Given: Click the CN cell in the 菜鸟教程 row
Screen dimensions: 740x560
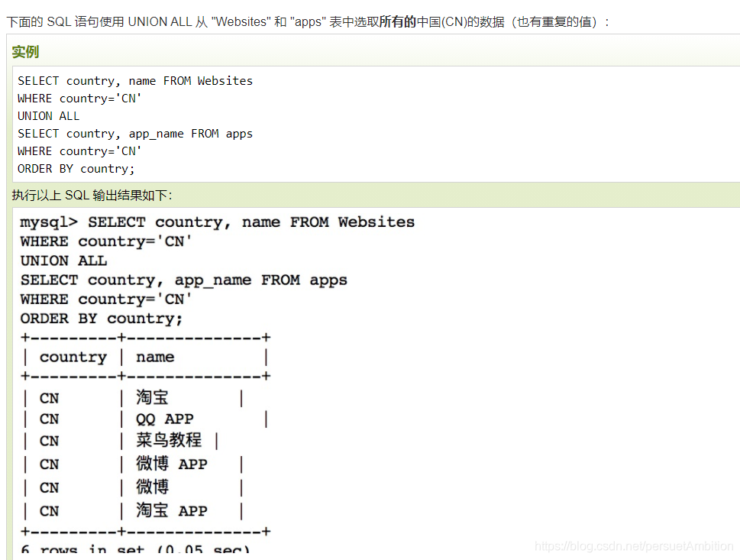Looking at the screenshot, I should (50, 441).
